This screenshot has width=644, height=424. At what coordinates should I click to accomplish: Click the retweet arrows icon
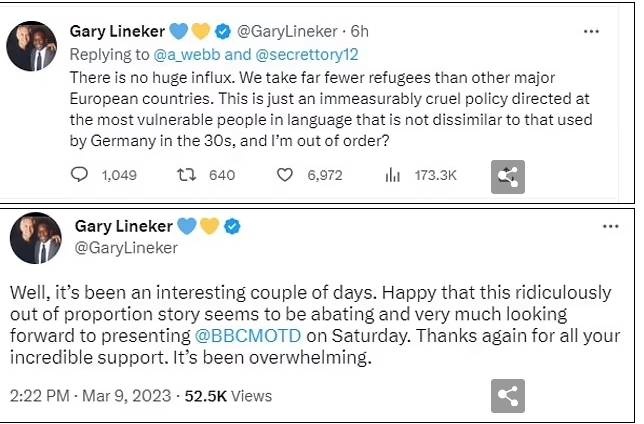click(185, 175)
